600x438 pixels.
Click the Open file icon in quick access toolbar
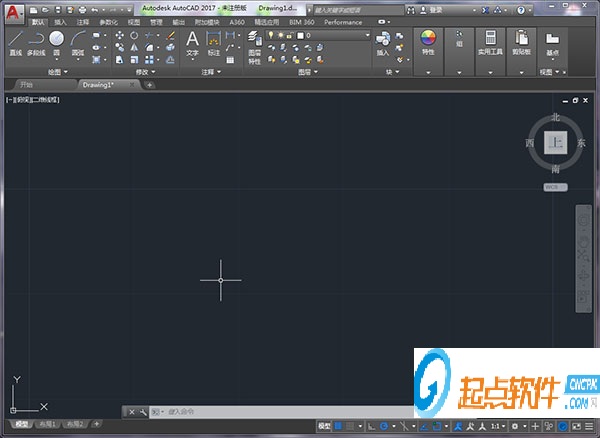pos(46,10)
